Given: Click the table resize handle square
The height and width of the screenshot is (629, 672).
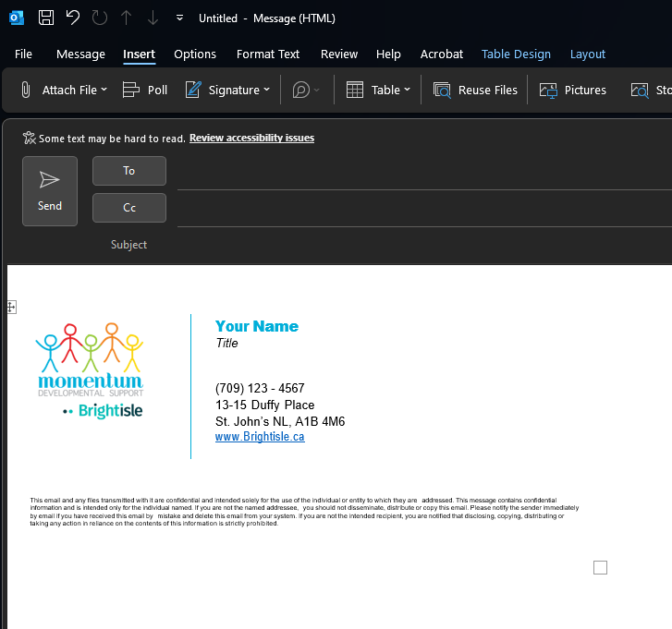Looking at the screenshot, I should [x=600, y=567].
